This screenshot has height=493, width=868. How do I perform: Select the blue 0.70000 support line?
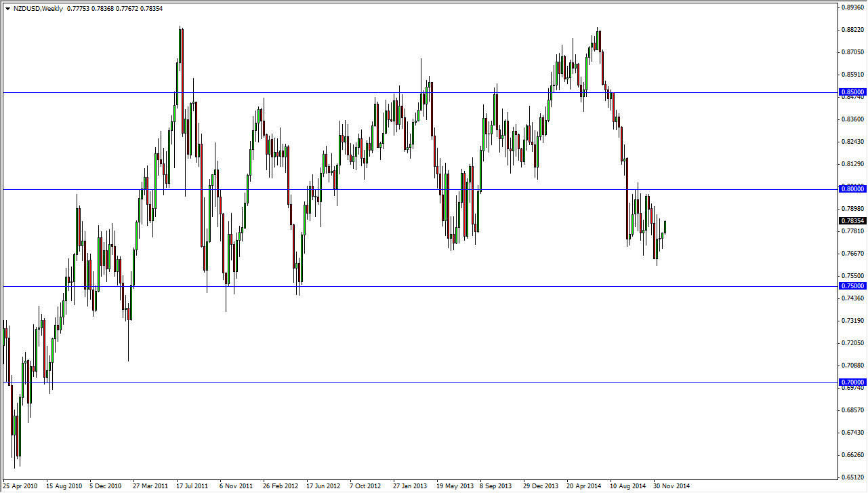pos(407,384)
